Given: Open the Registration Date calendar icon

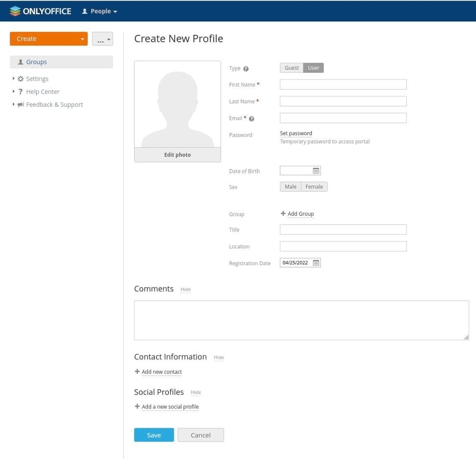Looking at the screenshot, I should (316, 262).
